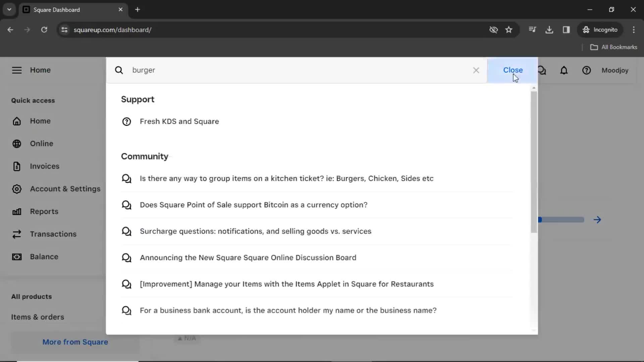View site information icon
The image size is (644, 362).
point(64,30)
